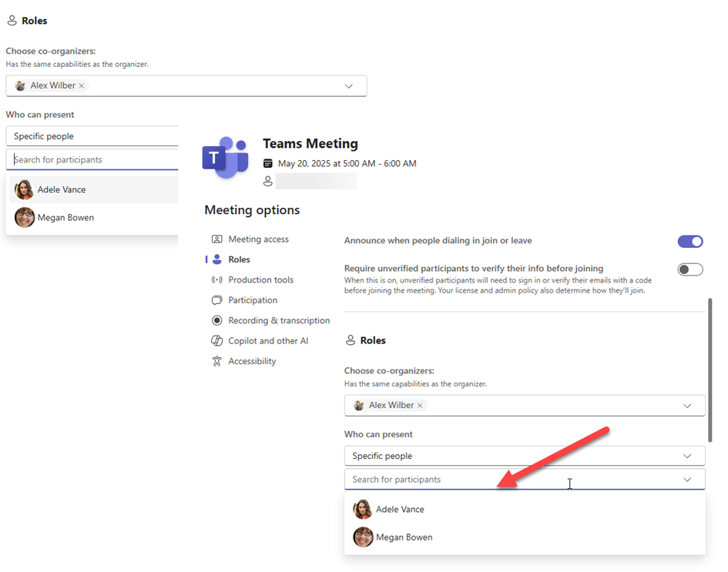The image size is (728, 572).
Task: Remove Alex Wilber in top-left inset co-organizers
Action: pyautogui.click(x=81, y=85)
